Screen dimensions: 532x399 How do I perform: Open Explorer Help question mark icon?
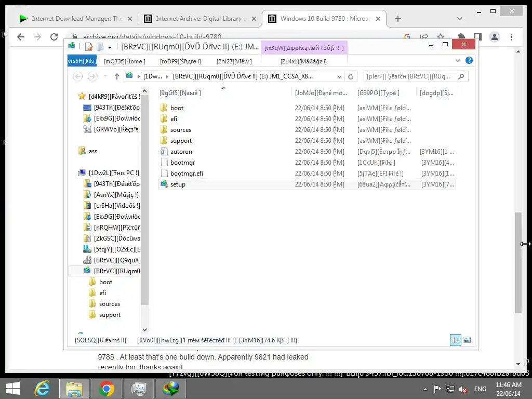point(469,60)
